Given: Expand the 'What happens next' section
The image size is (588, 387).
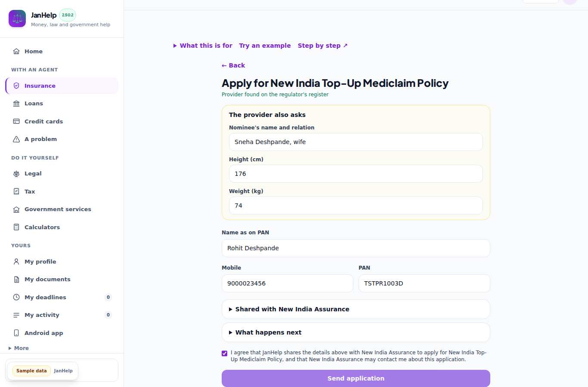Looking at the screenshot, I should [356, 332].
